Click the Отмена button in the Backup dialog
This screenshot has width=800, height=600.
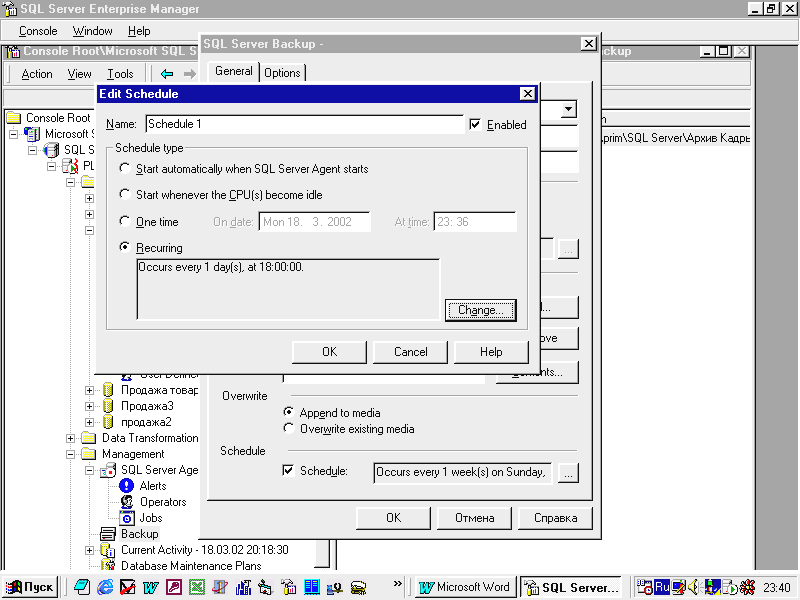[x=474, y=518]
